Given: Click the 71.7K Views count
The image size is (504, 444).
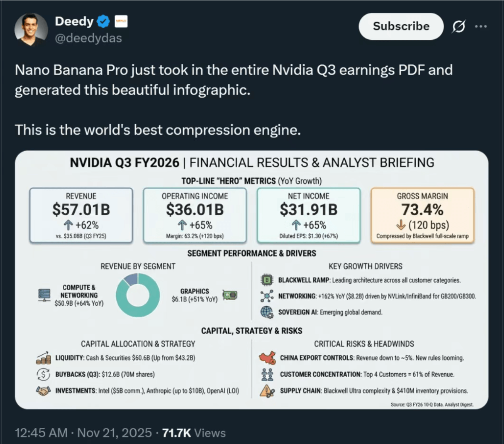Looking at the screenshot, I should point(194,432).
